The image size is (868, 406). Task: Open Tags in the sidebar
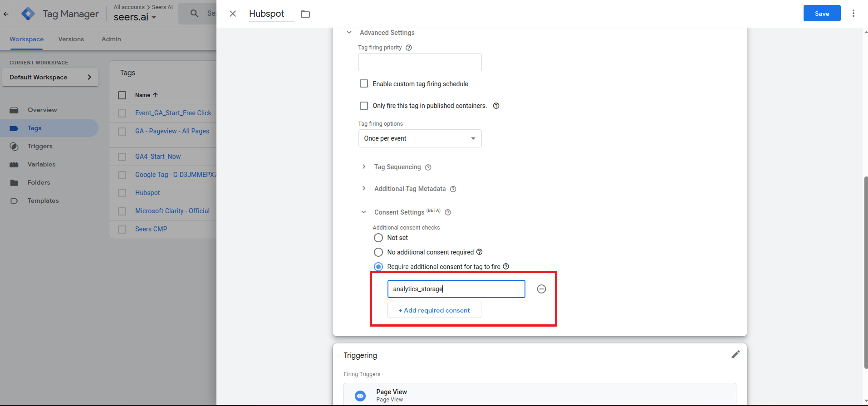pyautogui.click(x=34, y=128)
